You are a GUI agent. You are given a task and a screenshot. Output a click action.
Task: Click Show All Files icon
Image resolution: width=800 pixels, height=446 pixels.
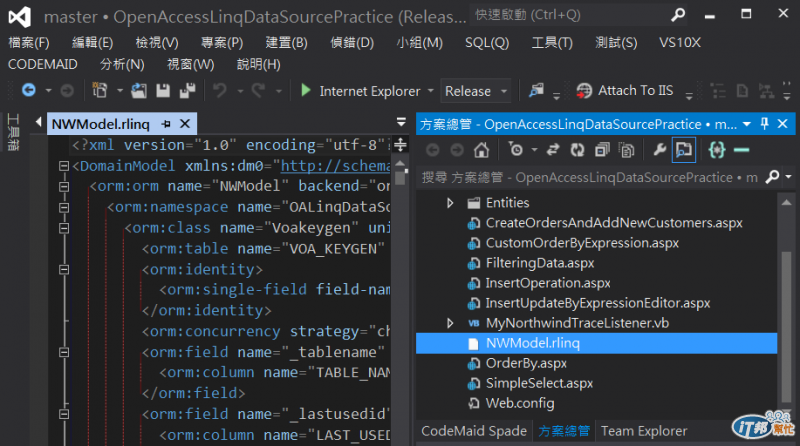[627, 150]
